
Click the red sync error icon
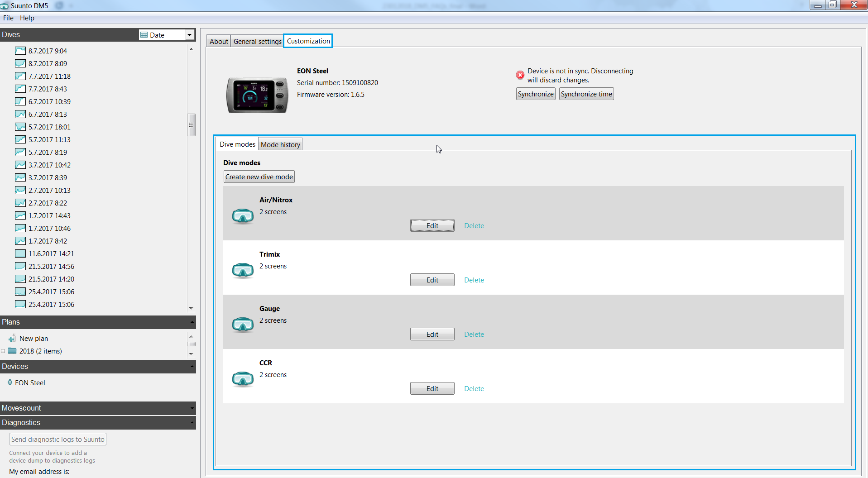coord(520,75)
